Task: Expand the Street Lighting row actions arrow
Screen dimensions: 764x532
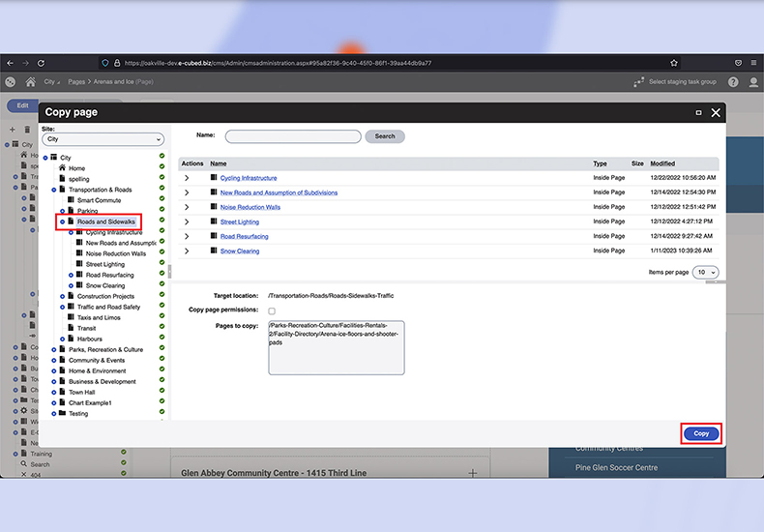Action: tap(187, 222)
